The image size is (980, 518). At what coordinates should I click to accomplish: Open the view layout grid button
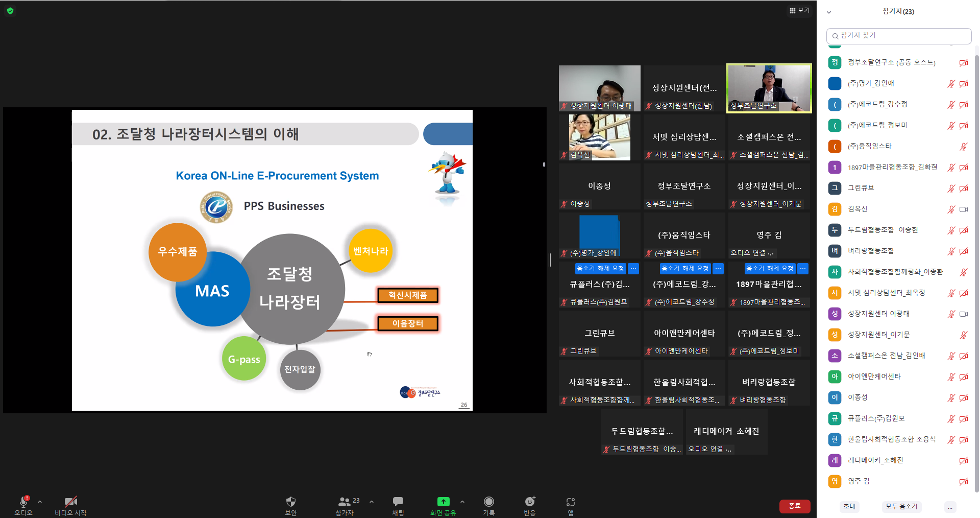(799, 10)
